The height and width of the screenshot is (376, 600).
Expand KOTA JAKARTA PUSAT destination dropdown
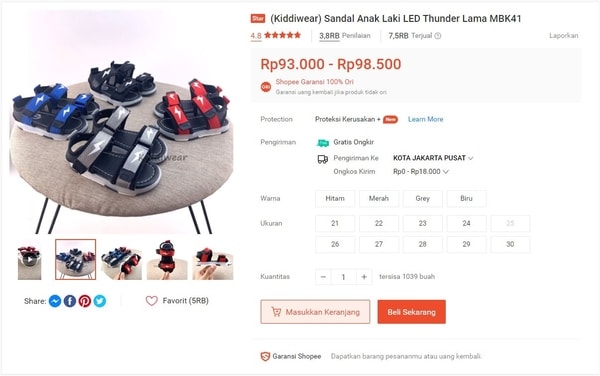click(433, 158)
